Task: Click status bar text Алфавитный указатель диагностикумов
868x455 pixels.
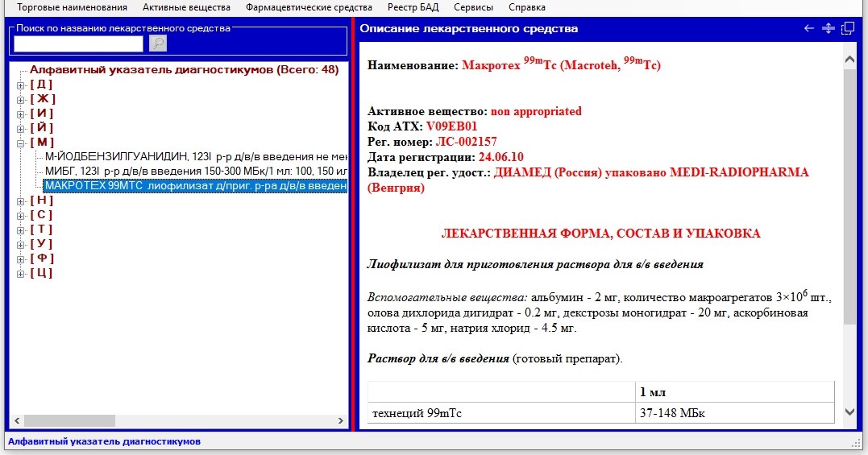Action: click(x=104, y=441)
